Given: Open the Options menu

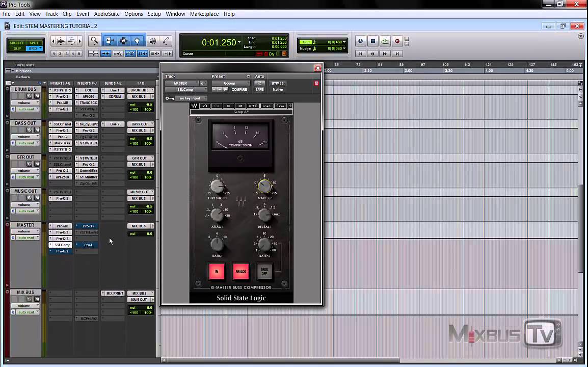Looking at the screenshot, I should [x=133, y=14].
